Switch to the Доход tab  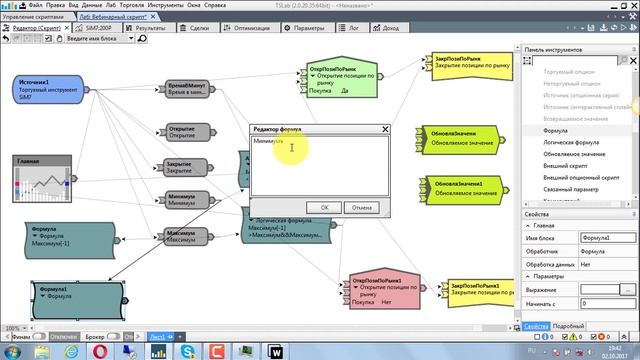[x=390, y=28]
